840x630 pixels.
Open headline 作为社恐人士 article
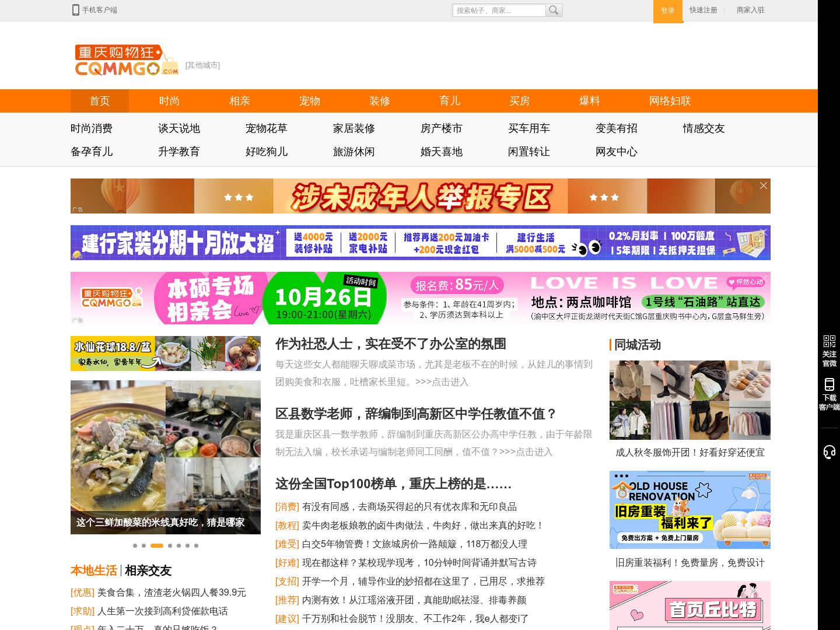391,344
